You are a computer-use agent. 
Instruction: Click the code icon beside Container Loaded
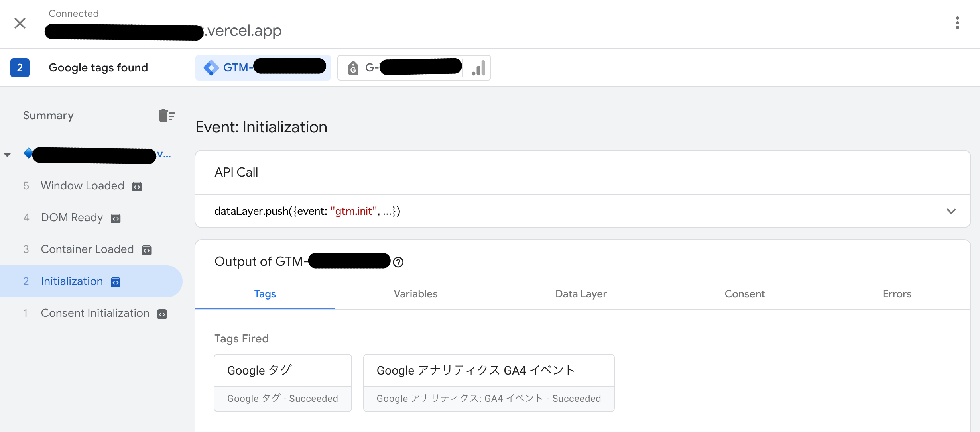coord(147,249)
